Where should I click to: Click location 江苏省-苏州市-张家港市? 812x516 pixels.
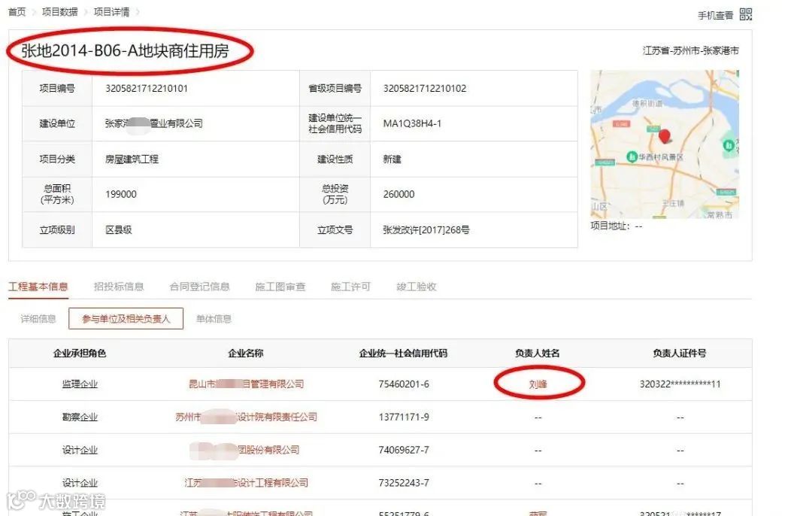pyautogui.click(x=691, y=50)
